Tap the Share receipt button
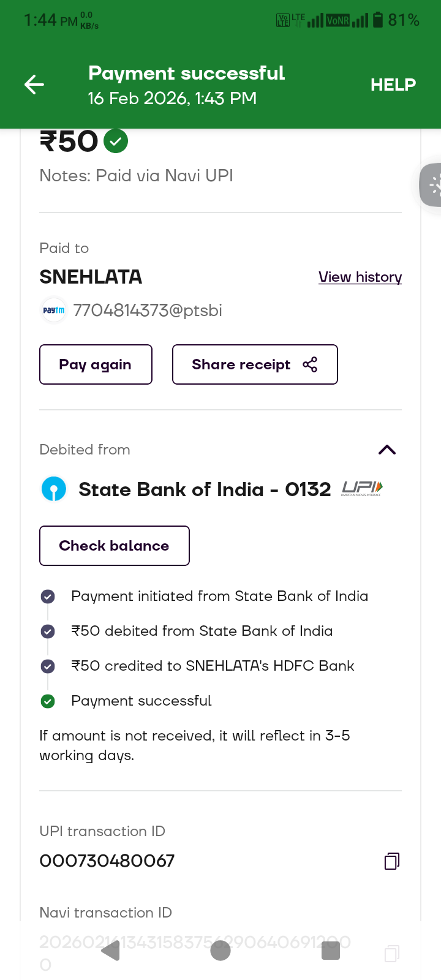This screenshot has width=441, height=980. pos(255,364)
